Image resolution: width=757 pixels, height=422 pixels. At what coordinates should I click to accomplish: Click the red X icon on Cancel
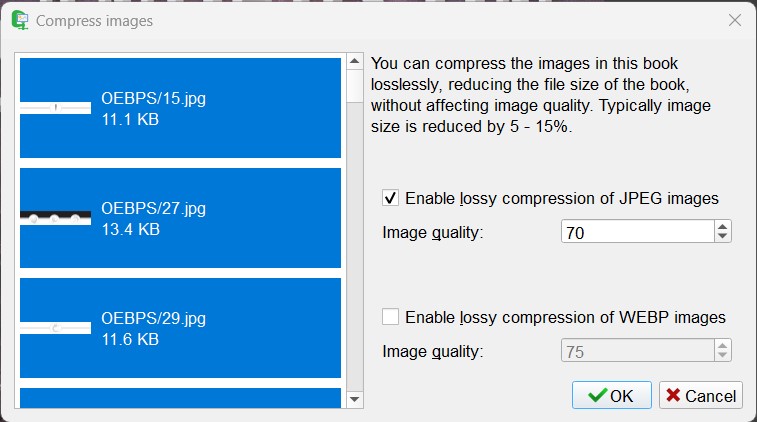[672, 396]
